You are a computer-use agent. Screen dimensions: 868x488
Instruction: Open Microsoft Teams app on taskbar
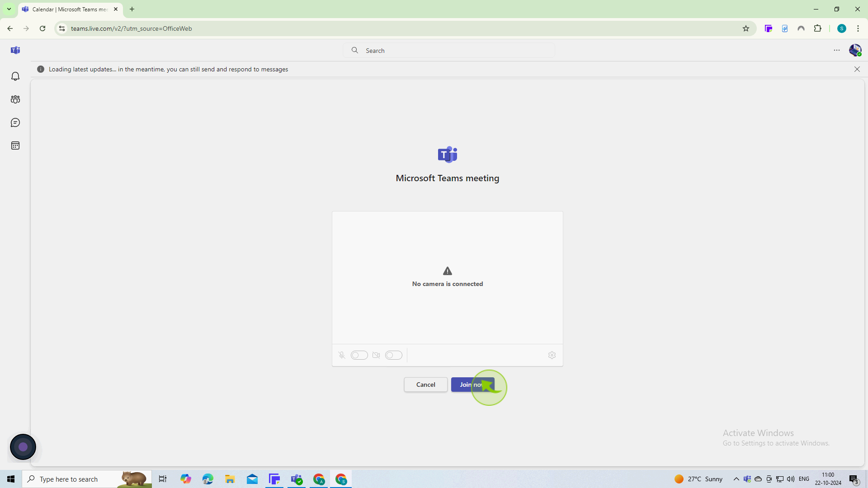click(x=297, y=479)
